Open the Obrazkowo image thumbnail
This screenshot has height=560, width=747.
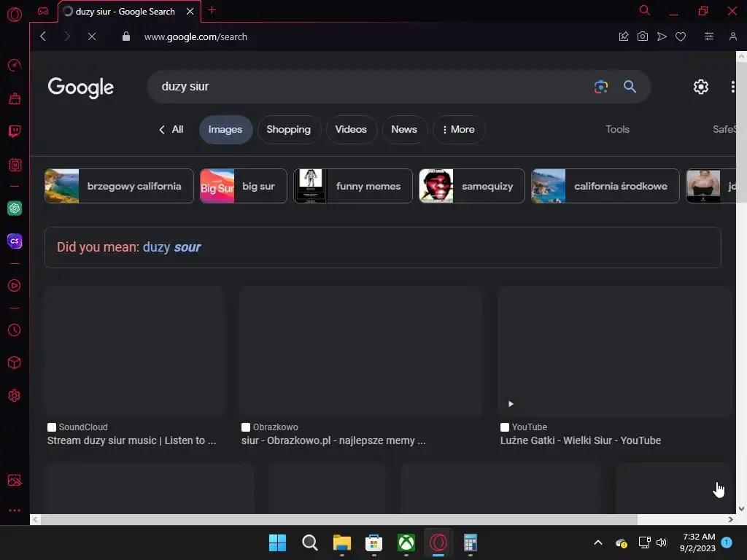coord(361,351)
